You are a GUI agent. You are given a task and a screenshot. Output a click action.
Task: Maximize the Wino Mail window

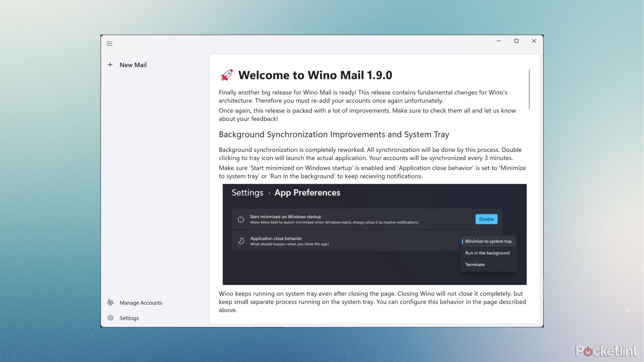(x=516, y=41)
